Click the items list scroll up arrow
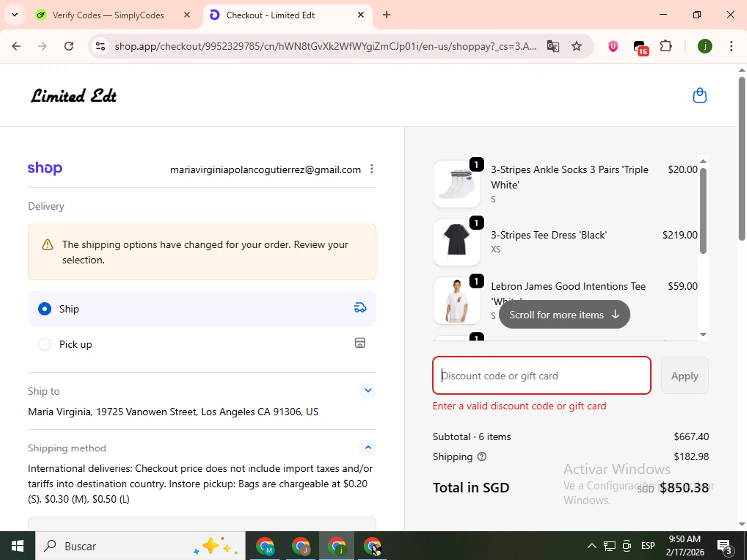The height and width of the screenshot is (560, 747). pyautogui.click(x=703, y=161)
